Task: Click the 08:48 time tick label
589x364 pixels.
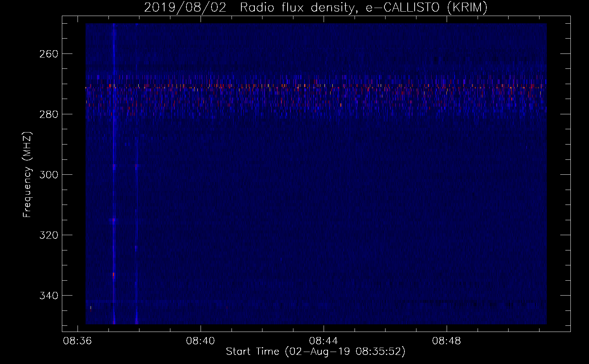Action: [x=447, y=341]
